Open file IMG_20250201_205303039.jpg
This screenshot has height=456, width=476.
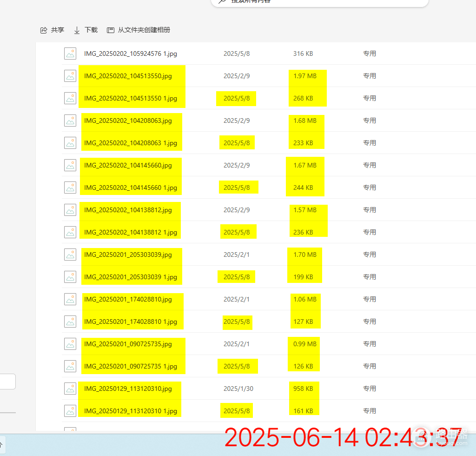point(128,255)
